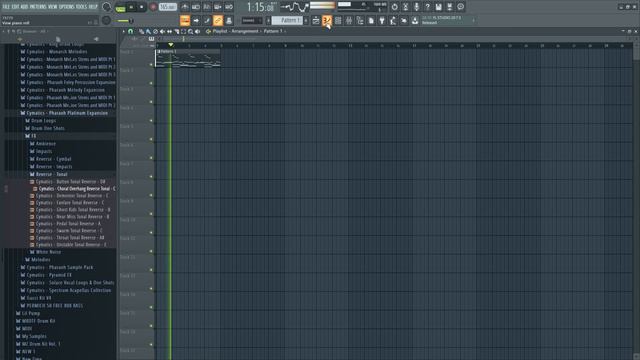Select the Pattern 1 clip on Track 1
Screen dimensions: 640x360
click(188, 58)
